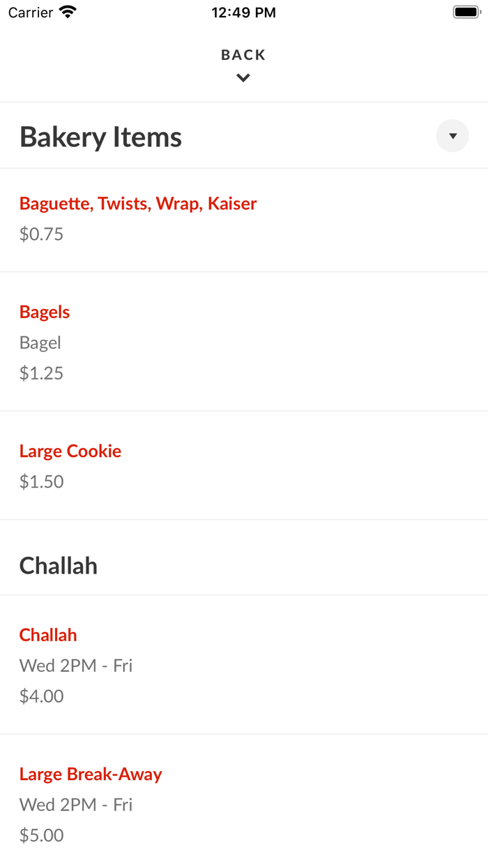Open the Large Break-Away item
The width and height of the screenshot is (488, 868).
(91, 774)
